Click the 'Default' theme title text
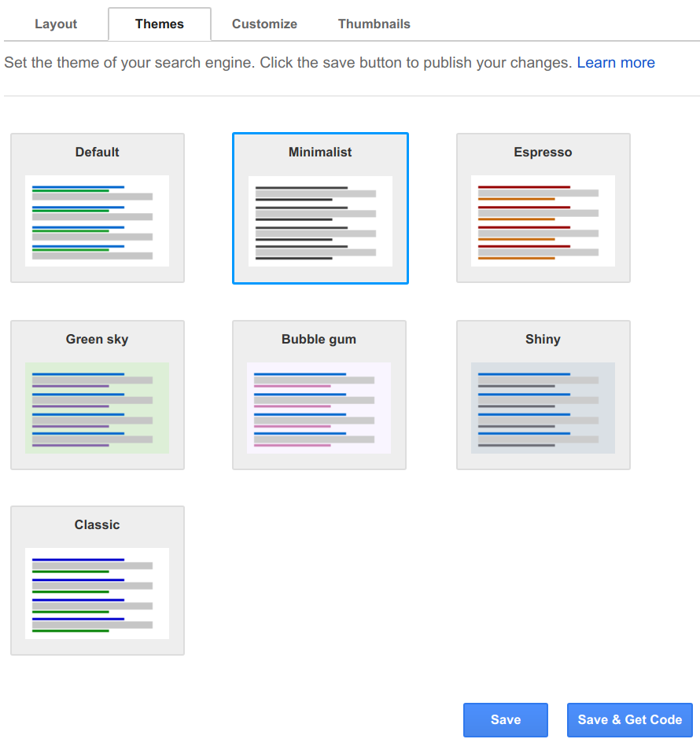700x750 pixels. pos(97,153)
